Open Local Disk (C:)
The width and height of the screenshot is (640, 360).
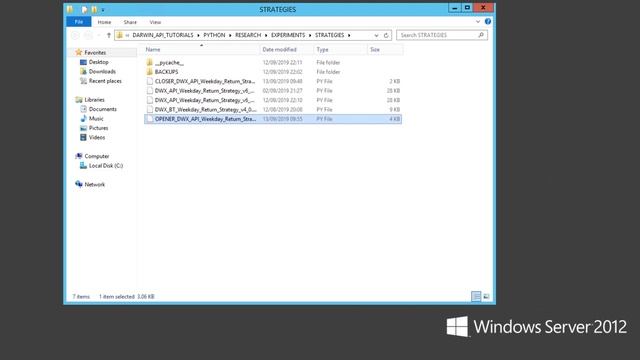tap(106, 165)
